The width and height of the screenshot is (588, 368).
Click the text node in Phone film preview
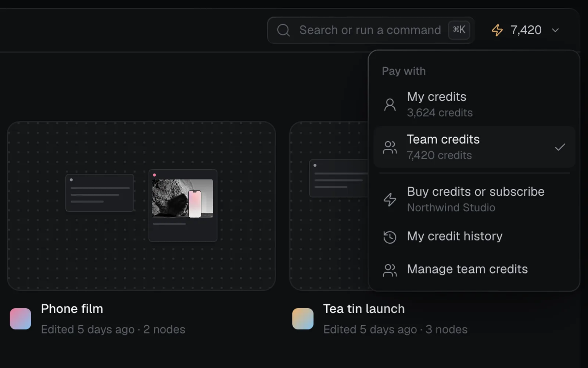100,193
